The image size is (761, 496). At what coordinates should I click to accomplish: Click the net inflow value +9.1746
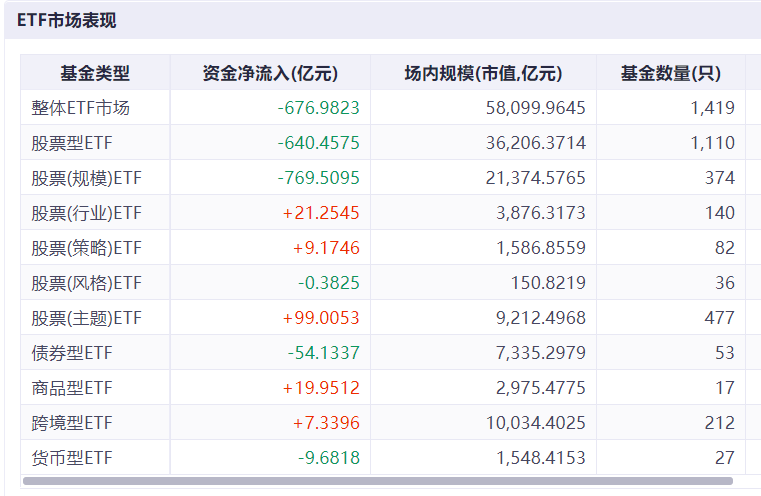[x=326, y=248]
